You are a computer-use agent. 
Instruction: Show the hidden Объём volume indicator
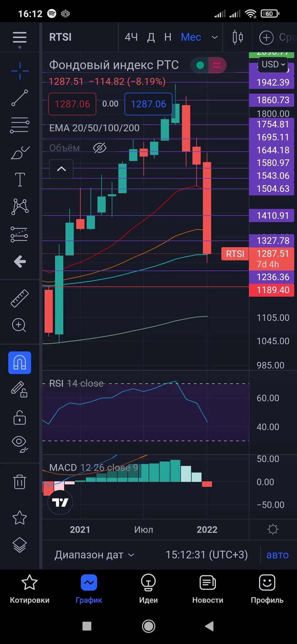(100, 148)
